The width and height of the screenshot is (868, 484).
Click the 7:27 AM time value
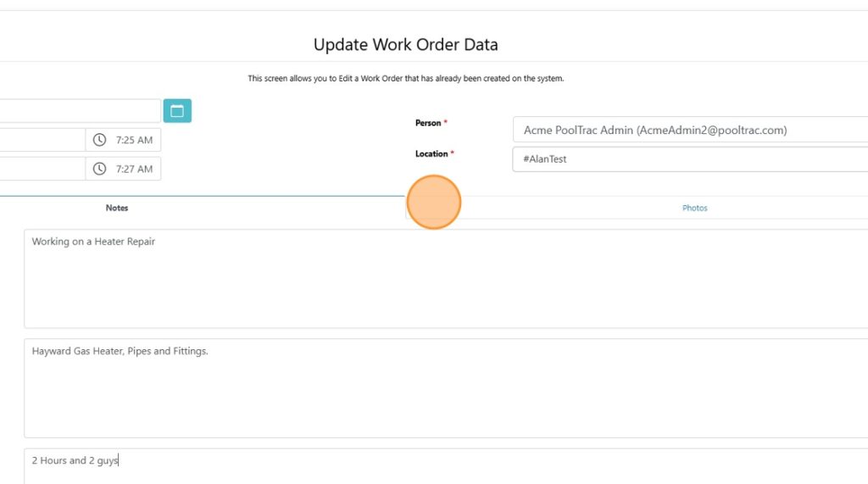coord(135,169)
